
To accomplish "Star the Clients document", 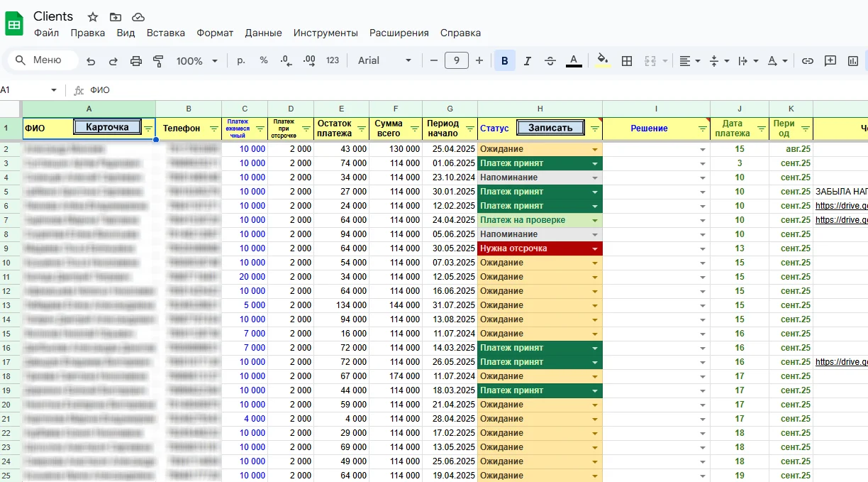I will (x=93, y=17).
